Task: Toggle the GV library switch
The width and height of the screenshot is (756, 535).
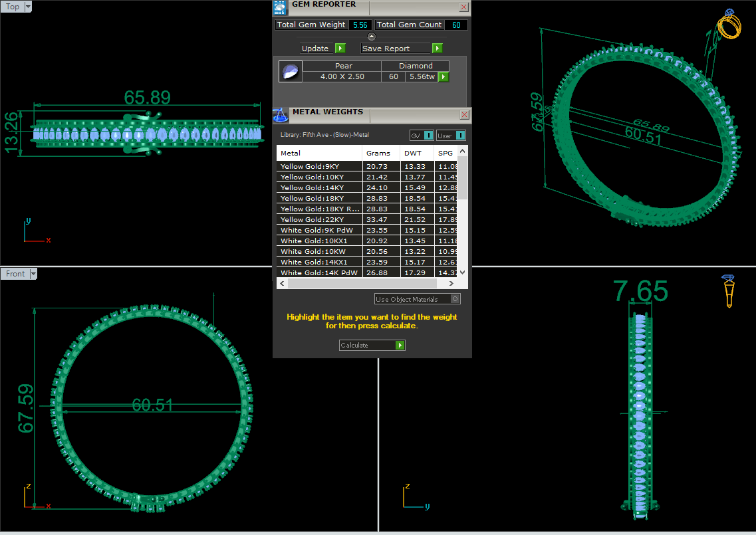Action: click(428, 136)
